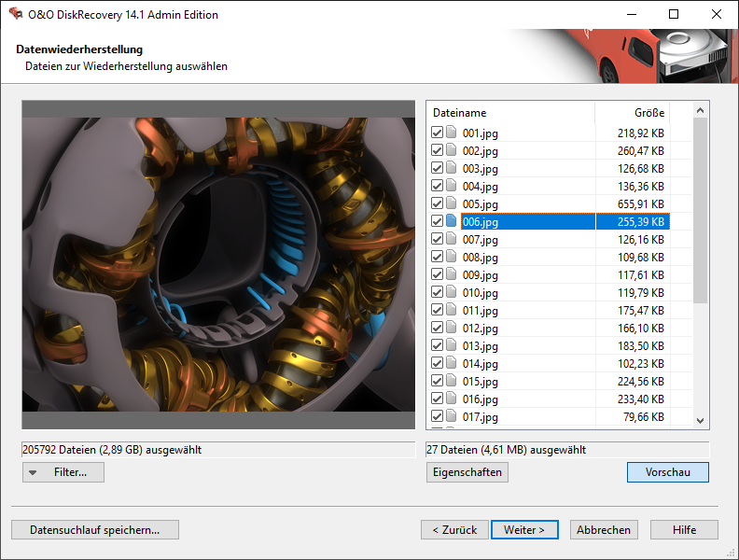Screen dimensions: 739x560
Task: Click the file icon beside 017.jpg
Action: point(453,417)
